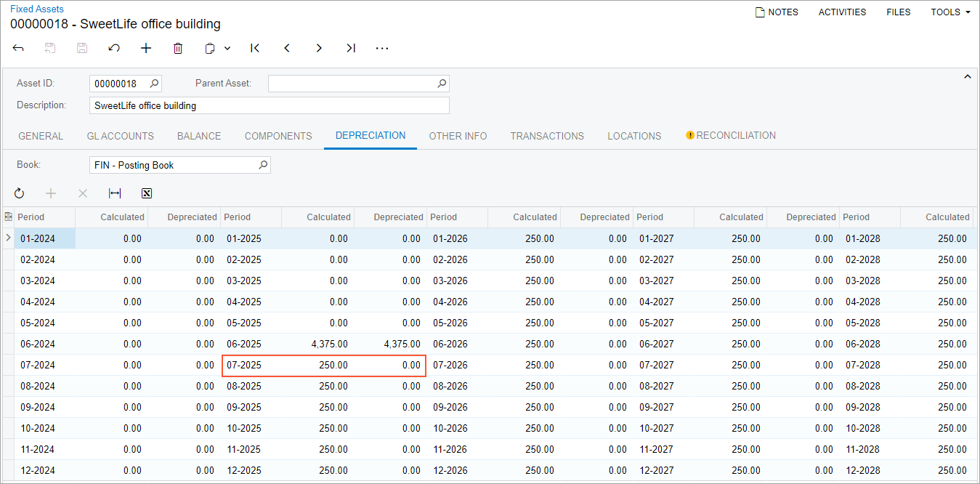Image resolution: width=980 pixels, height=484 pixels.
Task: Open the Book lookup selector
Action: [264, 165]
